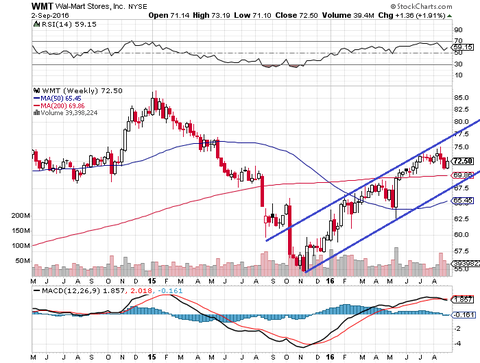Click the green up-arrow beside Chg percentage

(x=450, y=16)
